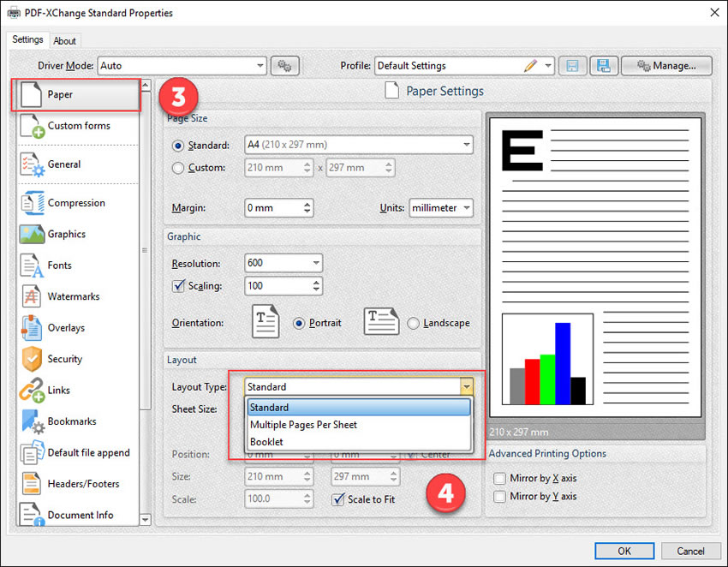Choose Standard in the layout list

click(359, 407)
